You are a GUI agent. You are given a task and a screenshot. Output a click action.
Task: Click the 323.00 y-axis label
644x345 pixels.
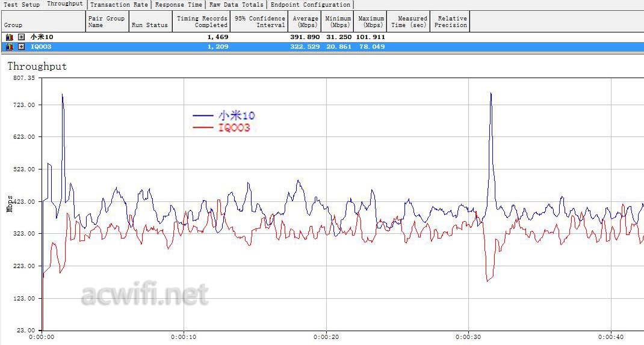pos(24,234)
